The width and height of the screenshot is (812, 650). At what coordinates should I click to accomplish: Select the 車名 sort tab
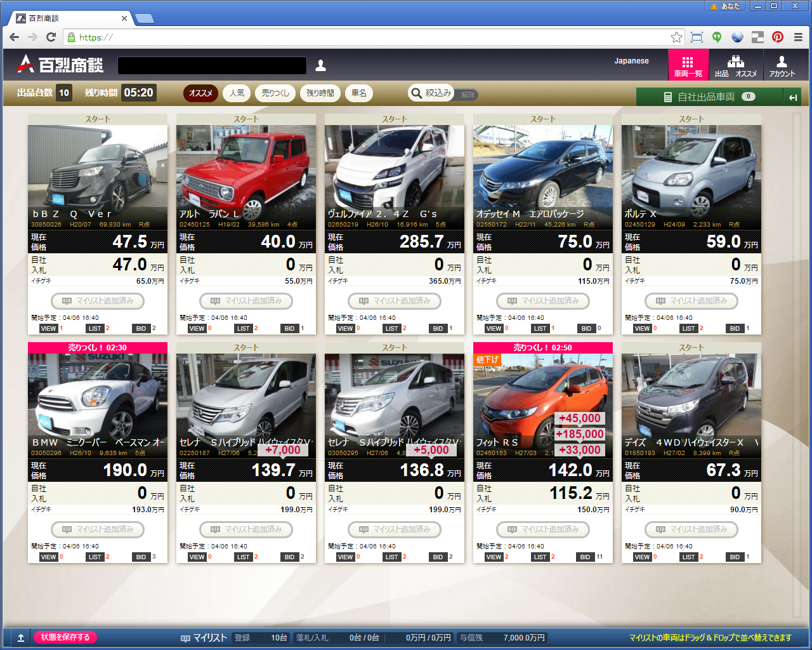pyautogui.click(x=359, y=93)
